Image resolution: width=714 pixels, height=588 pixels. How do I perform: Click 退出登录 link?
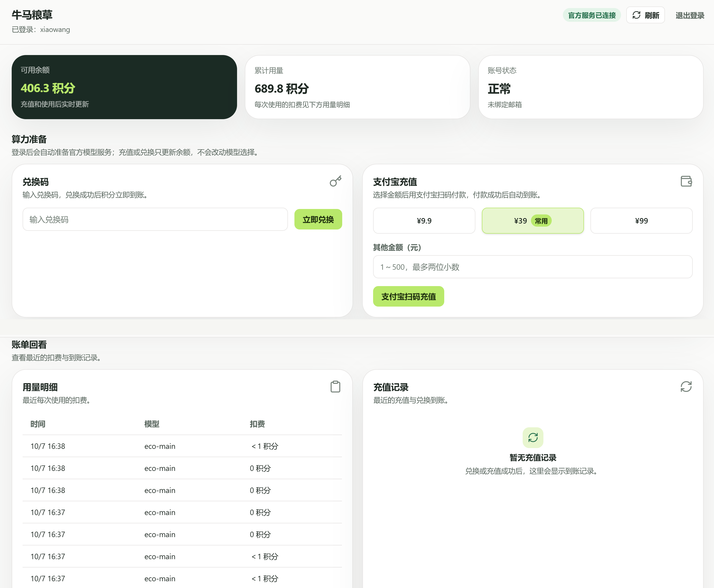[x=690, y=16]
